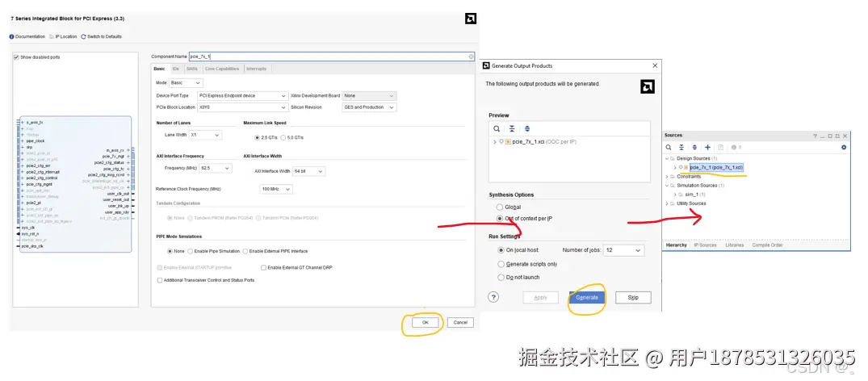Open the Hierarchy tab in Sources
This screenshot has width=868, height=381.
[x=677, y=245]
